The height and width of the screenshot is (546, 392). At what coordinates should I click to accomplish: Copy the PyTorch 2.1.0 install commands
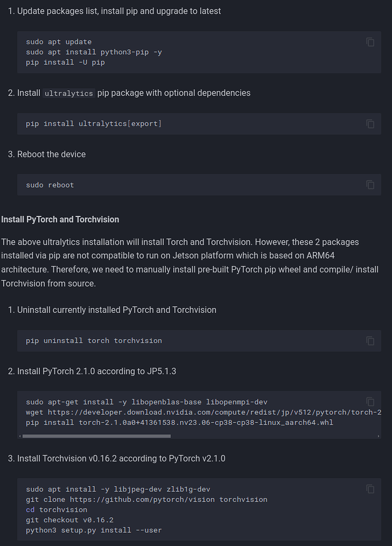[x=370, y=401]
